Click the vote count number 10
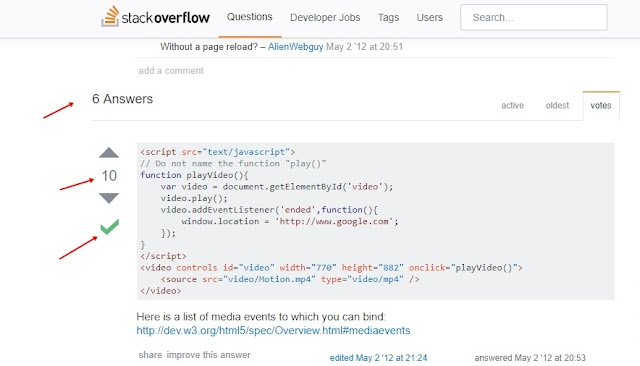The image size is (640, 366). coord(109,176)
